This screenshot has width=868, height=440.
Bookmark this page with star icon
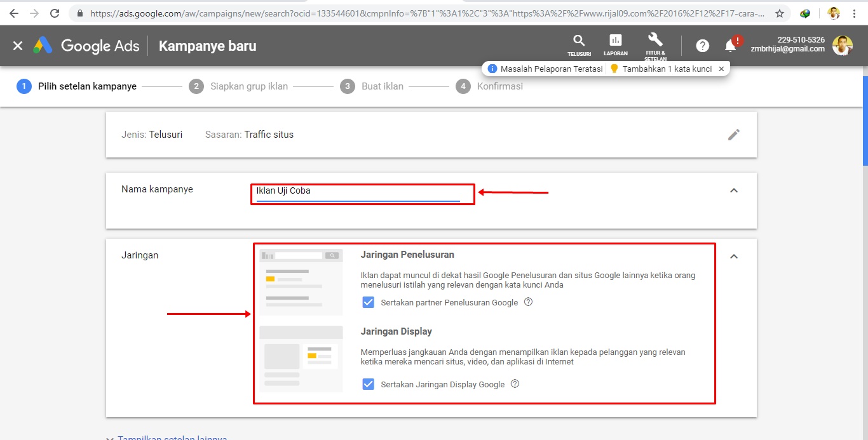780,13
